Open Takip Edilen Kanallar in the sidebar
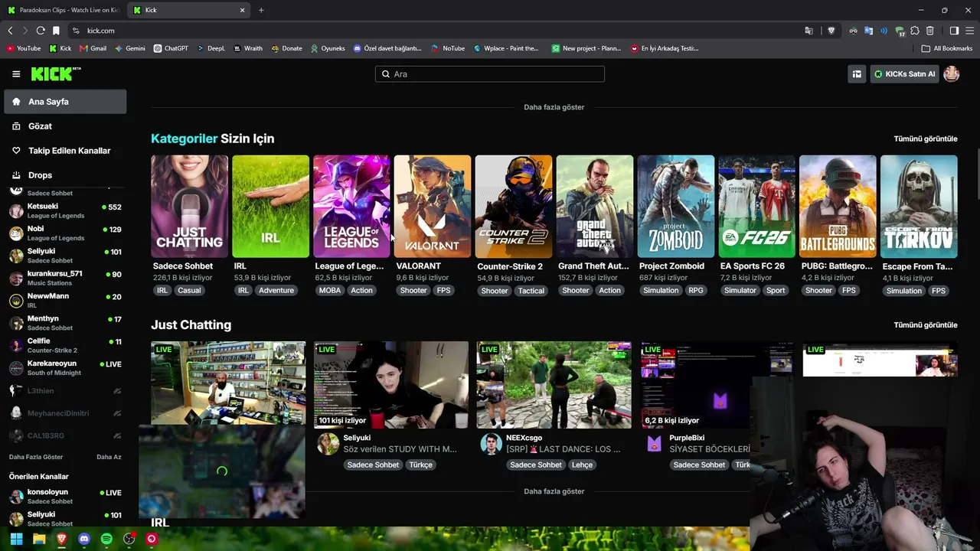The image size is (980, 551). pos(65,151)
